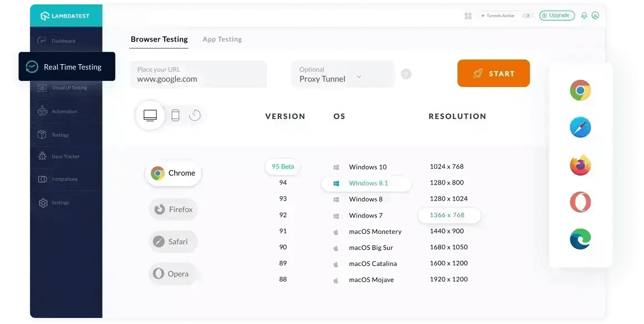Image resolution: width=644 pixels, height=324 pixels.
Task: Select the desktop device type
Action: pos(150,115)
